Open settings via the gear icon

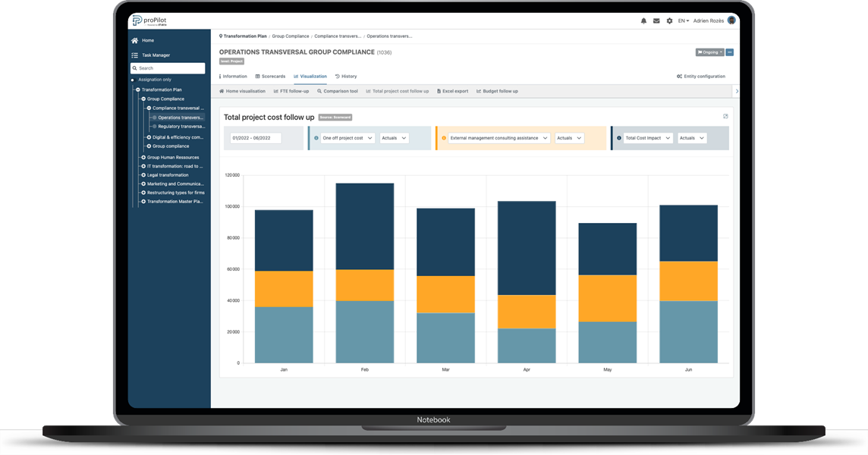coord(669,20)
